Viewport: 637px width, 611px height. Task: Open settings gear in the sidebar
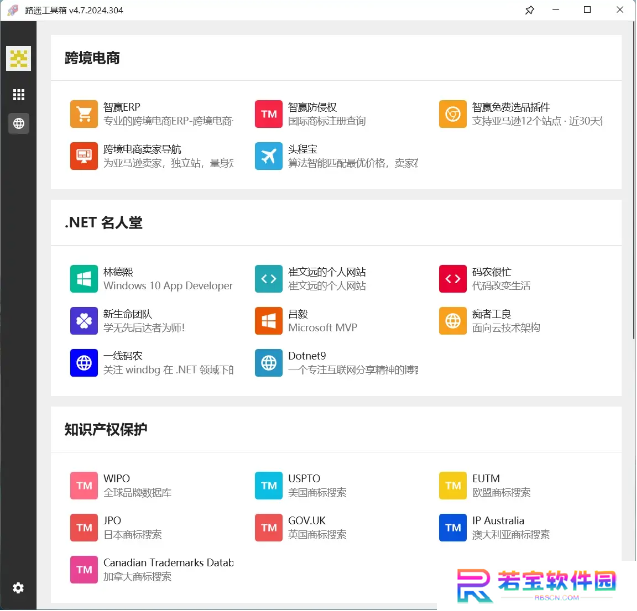click(18, 588)
